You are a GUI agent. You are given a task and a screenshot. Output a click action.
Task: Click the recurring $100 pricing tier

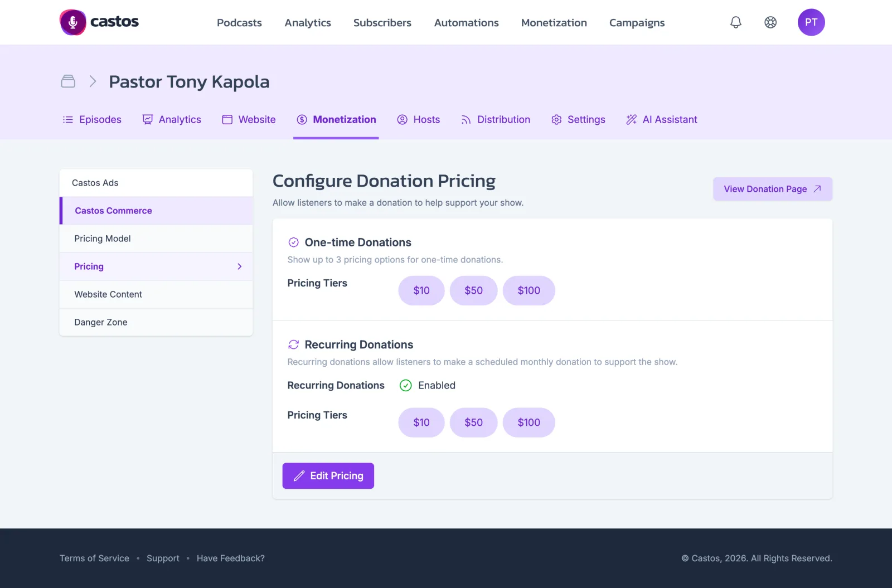[529, 422]
